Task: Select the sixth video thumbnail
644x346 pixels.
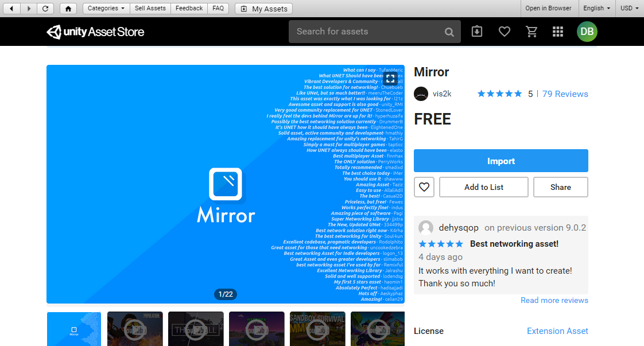Action: 378,329
